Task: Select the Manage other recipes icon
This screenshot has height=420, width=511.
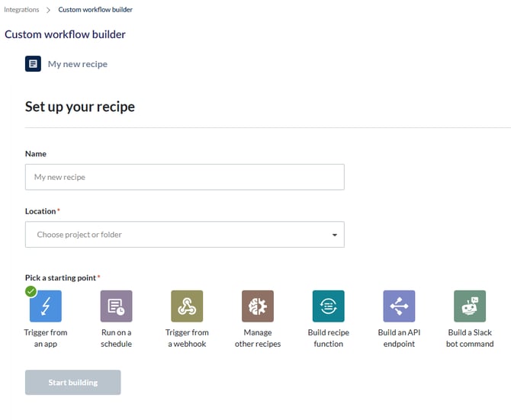Action: pos(258,306)
